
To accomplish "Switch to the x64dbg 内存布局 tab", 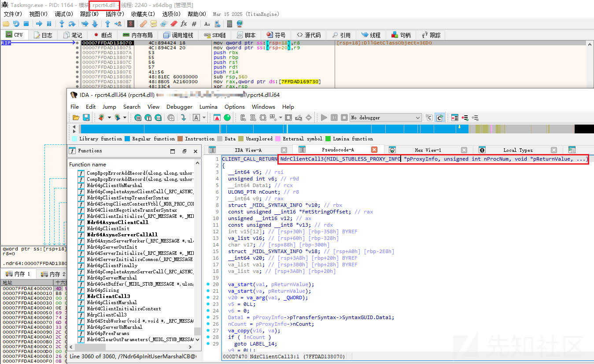I will [x=137, y=35].
